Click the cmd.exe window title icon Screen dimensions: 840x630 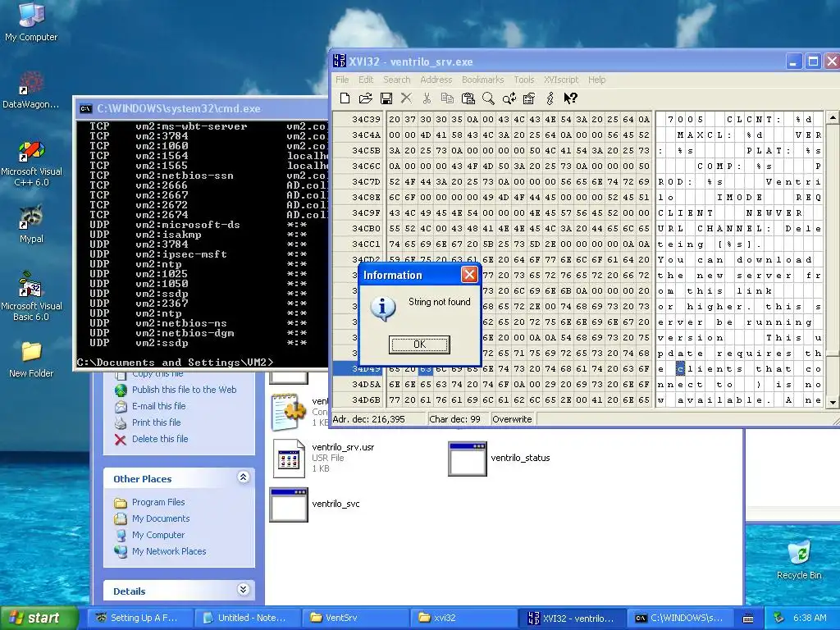pos(85,109)
